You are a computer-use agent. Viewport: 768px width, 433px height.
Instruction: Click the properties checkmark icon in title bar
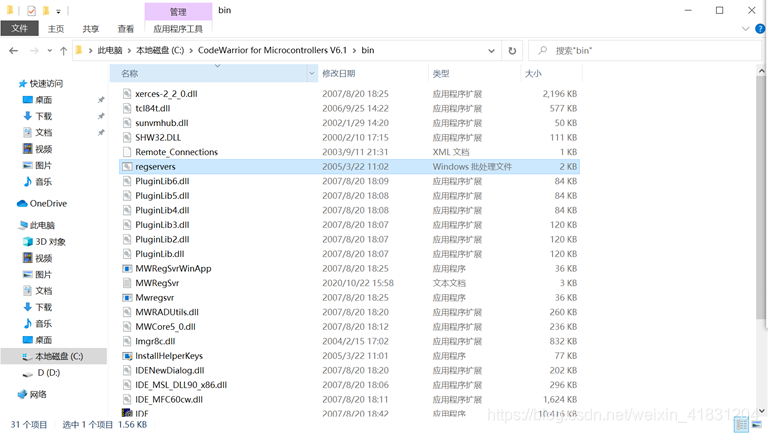click(x=31, y=10)
